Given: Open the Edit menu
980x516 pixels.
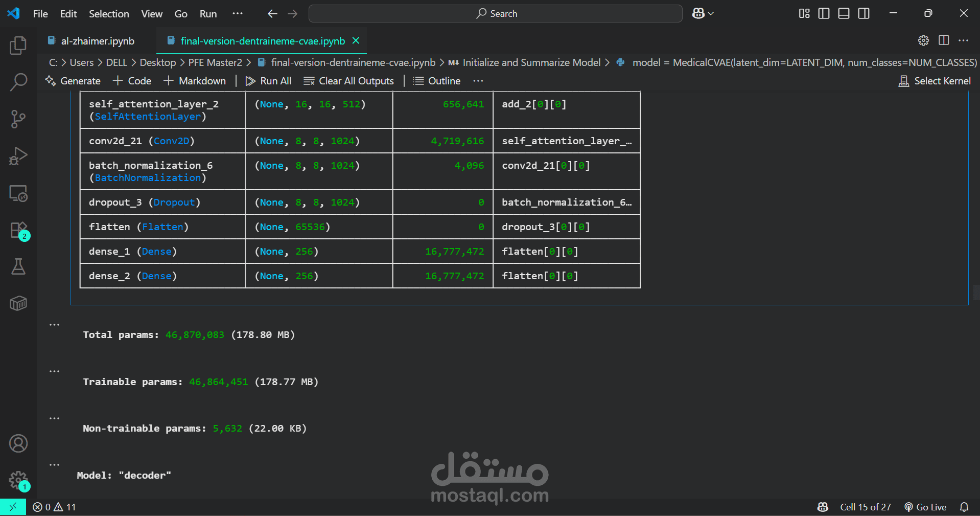Looking at the screenshot, I should [68, 14].
